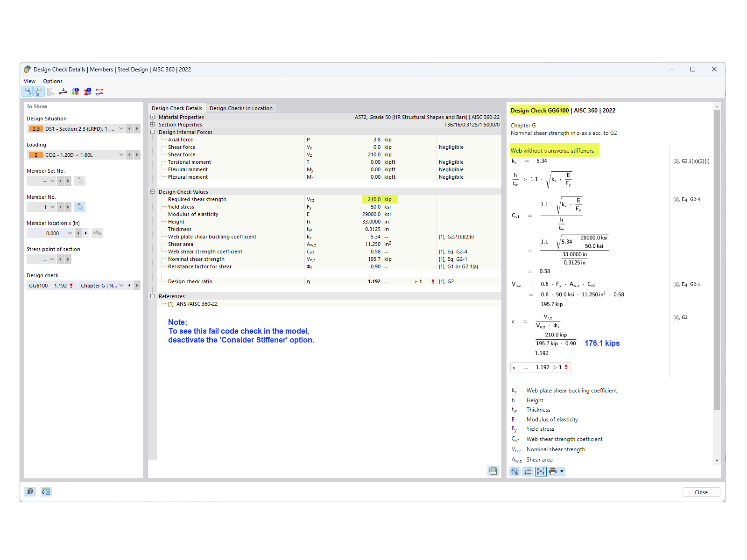Viewport: 747px width, 560px height.
Task: Select the values with formulas x/y=7/4 icon
Action: pyautogui.click(x=540, y=471)
